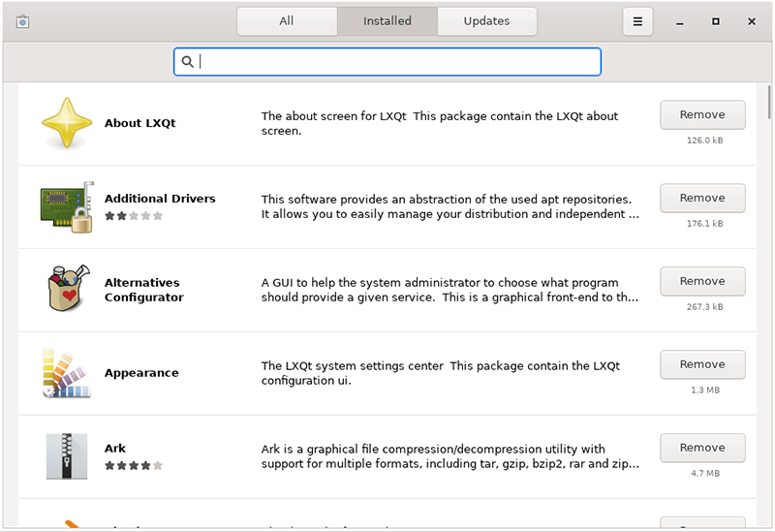Click the Appearance color palette icon
The height and width of the screenshot is (532, 775).
(x=67, y=373)
